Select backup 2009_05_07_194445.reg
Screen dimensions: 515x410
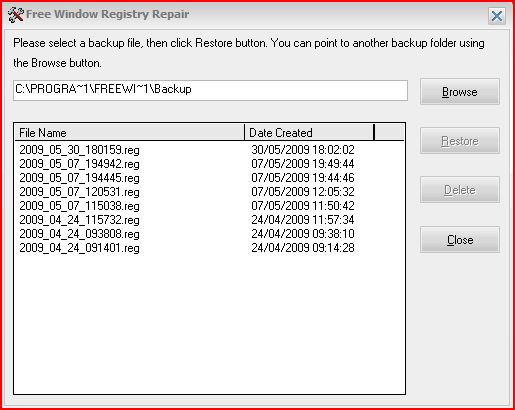[79, 178]
